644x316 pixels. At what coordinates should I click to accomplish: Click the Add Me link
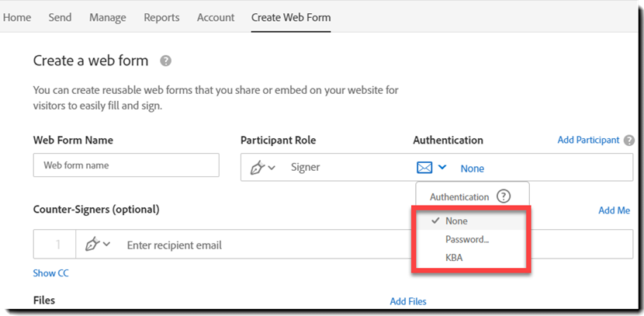[x=614, y=210]
